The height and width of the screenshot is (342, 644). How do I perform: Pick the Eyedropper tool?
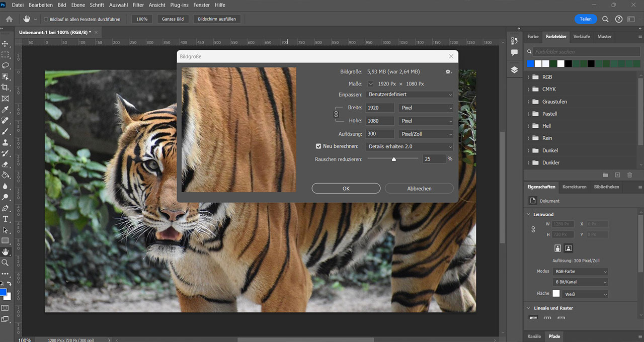pos(6,110)
